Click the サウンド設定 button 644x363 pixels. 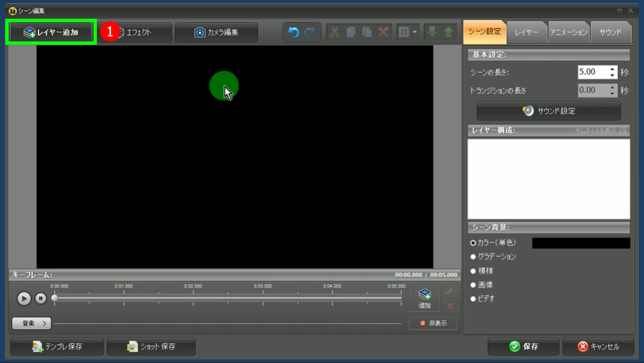(549, 111)
